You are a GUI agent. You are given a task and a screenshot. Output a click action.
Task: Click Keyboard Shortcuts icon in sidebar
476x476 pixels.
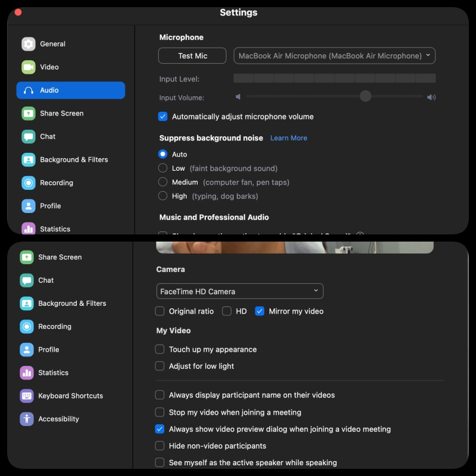[x=27, y=396]
